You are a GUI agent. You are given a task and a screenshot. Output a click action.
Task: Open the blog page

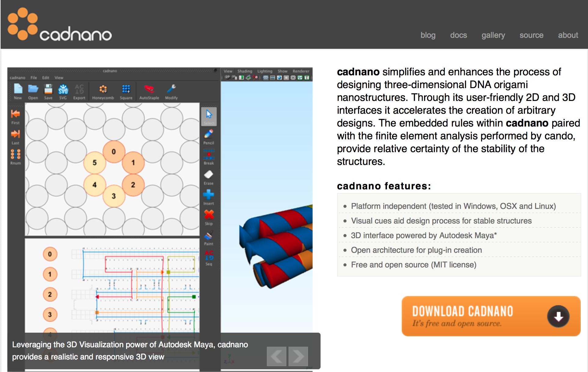[x=428, y=35]
